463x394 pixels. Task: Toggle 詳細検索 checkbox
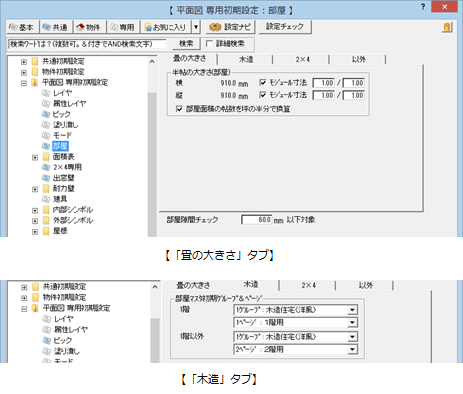[x=209, y=44]
